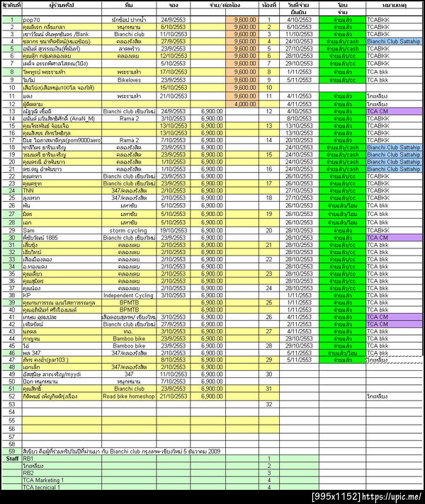Click the 'Bikeloves' team cell

point(129,80)
